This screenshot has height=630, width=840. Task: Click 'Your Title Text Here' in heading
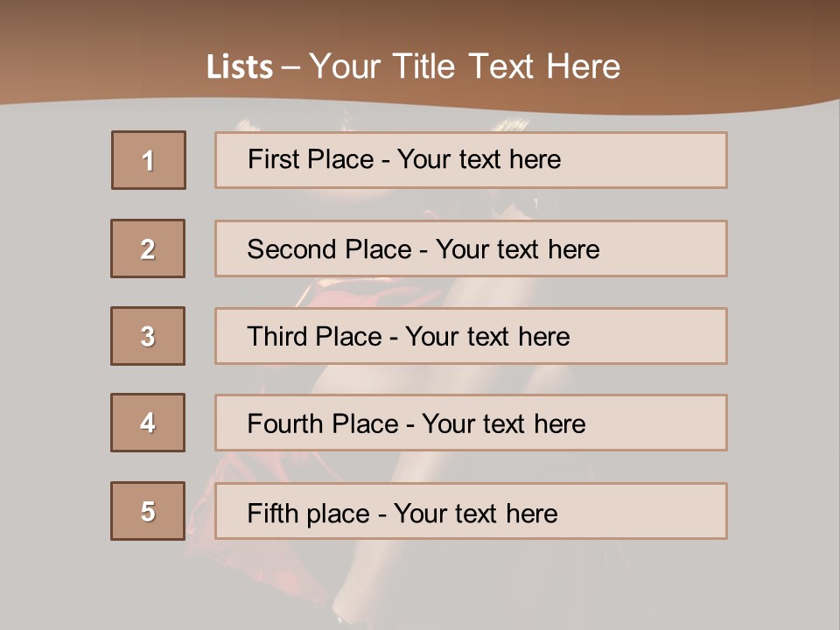[465, 66]
